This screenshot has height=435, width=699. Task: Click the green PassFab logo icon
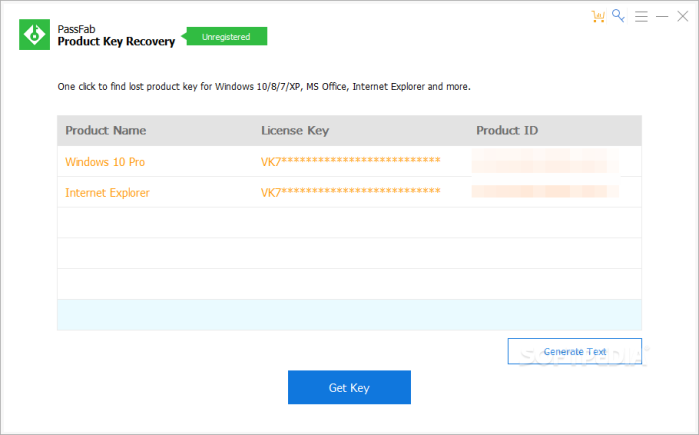point(34,34)
